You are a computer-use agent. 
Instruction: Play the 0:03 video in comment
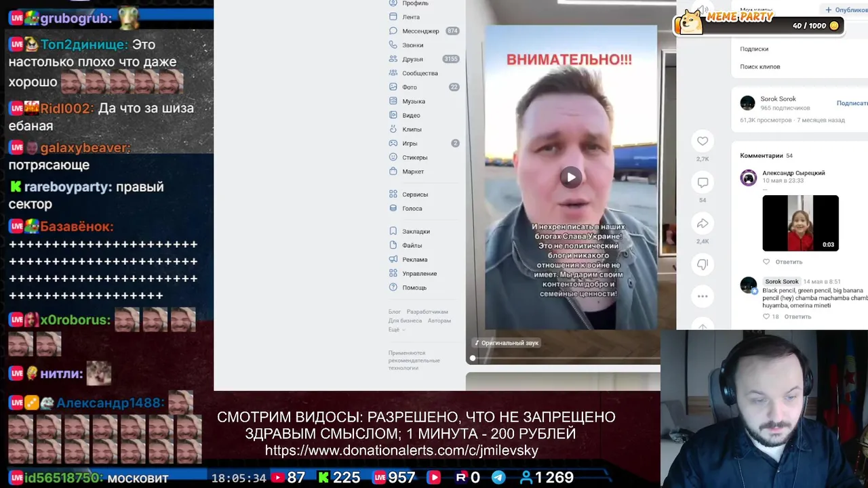[801, 223]
